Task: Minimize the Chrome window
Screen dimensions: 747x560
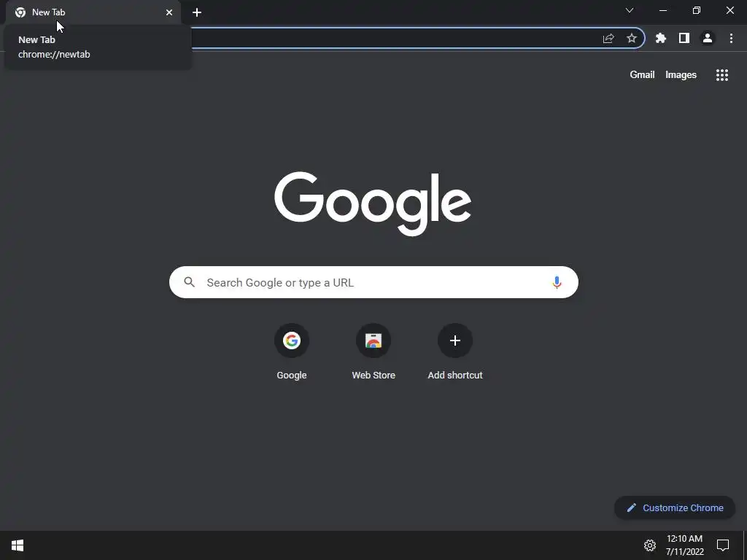Action: (x=662, y=10)
